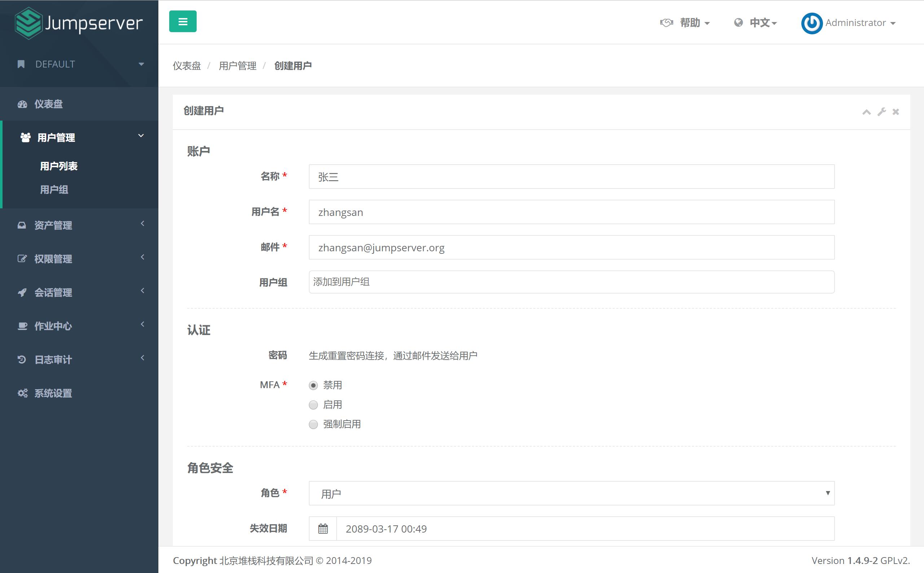Click the 邮件 field with zhangsan@jumpserver.org
924x573 pixels.
coord(572,247)
